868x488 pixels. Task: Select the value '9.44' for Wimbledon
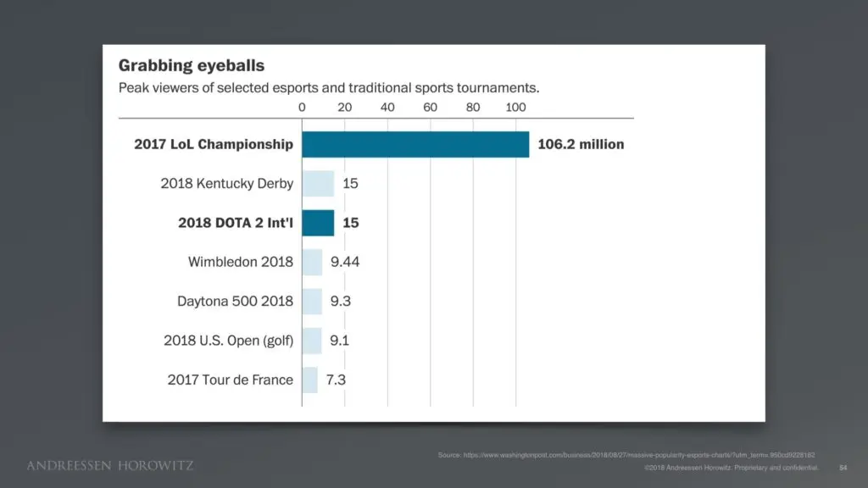click(345, 263)
